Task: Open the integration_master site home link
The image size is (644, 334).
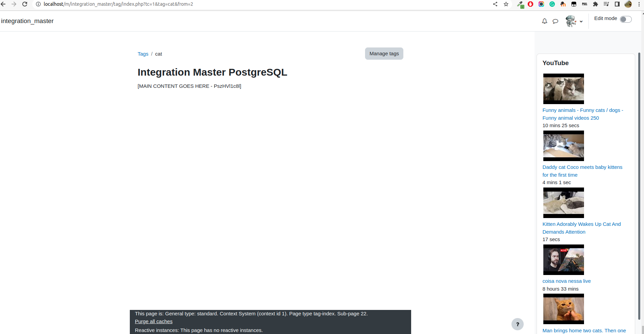Action: [27, 21]
